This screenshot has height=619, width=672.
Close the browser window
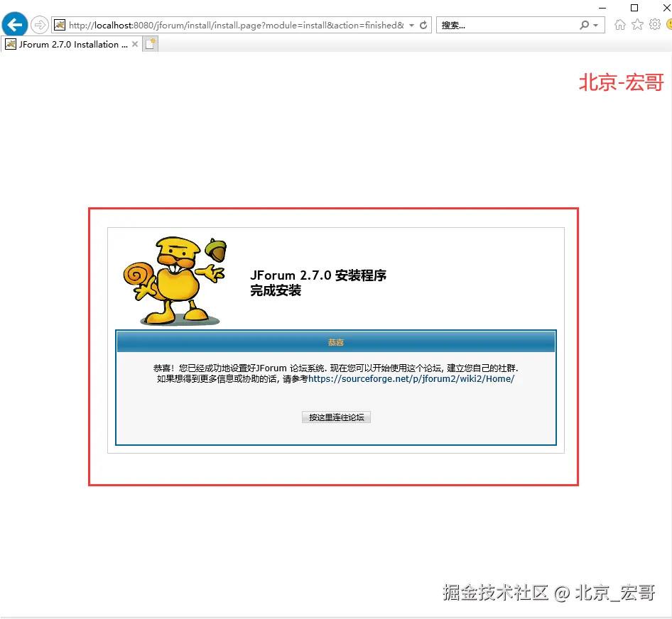click(x=666, y=8)
